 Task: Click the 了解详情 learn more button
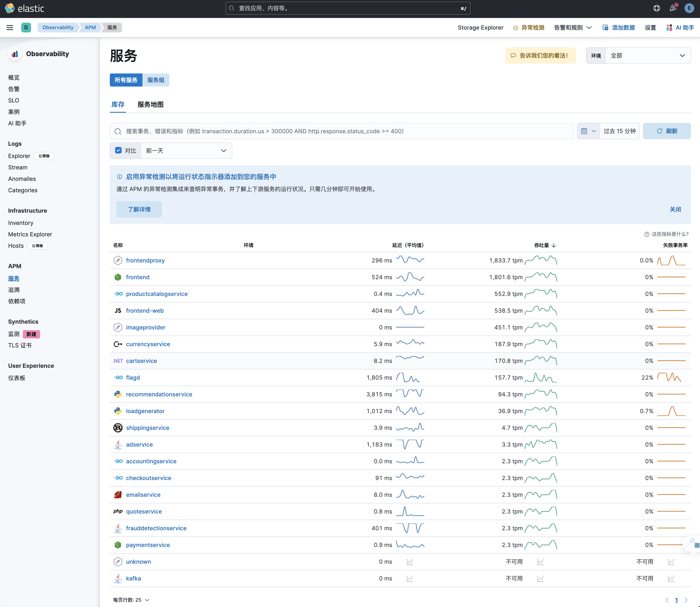[139, 209]
